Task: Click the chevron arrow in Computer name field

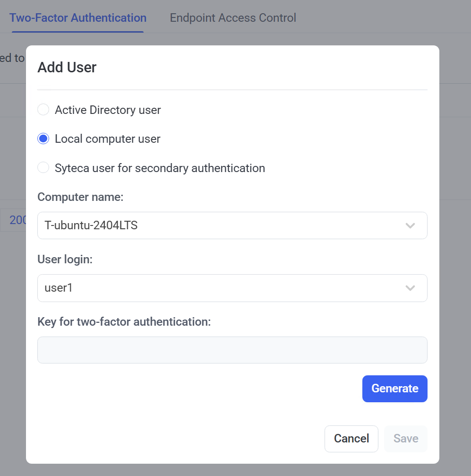Action: pos(410,225)
